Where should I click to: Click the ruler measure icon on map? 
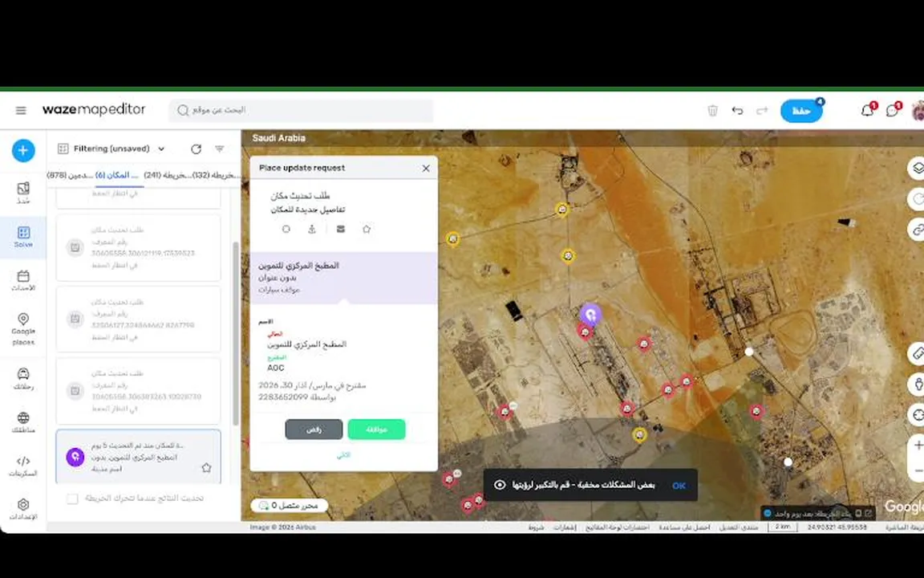coord(916,353)
